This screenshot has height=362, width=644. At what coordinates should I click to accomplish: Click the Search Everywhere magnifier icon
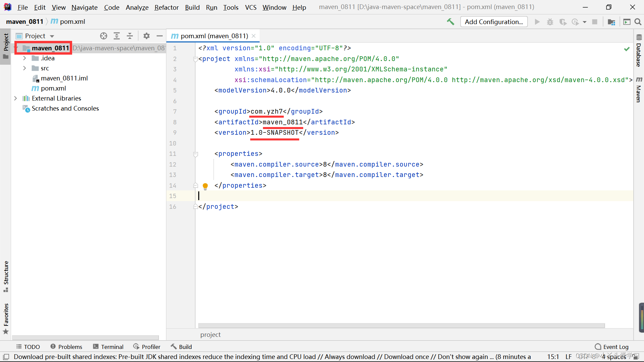click(638, 22)
